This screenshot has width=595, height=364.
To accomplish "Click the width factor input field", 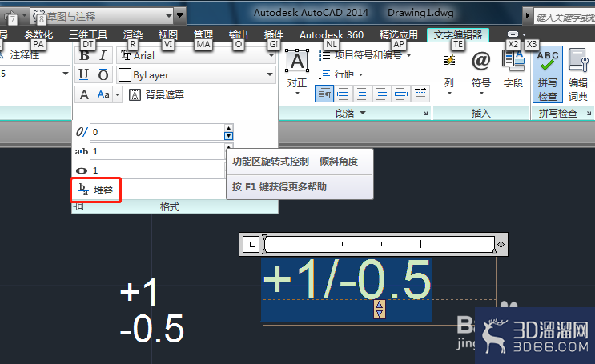I will coord(157,170).
